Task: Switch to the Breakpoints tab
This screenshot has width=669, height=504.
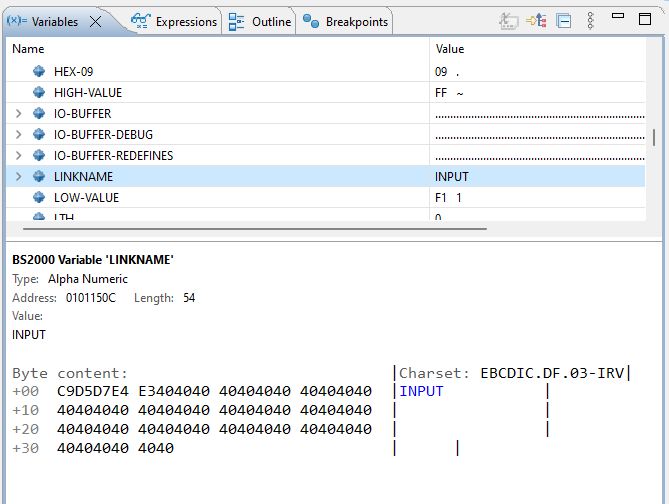Action: coord(346,22)
